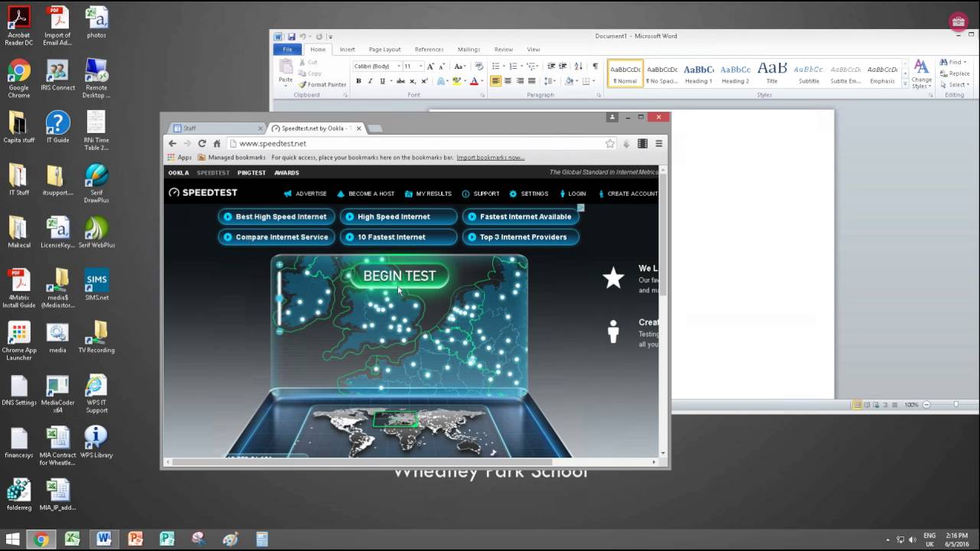Image resolution: width=980 pixels, height=551 pixels.
Task: Click ADVERTISE megaphone on Speedtest
Action: click(305, 194)
